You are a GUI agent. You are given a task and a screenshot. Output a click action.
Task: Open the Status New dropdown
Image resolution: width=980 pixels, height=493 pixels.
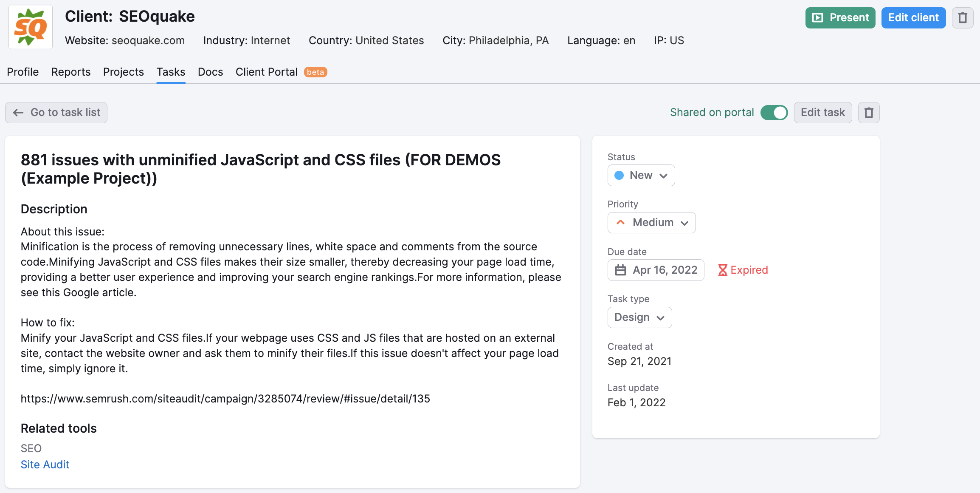pos(641,176)
